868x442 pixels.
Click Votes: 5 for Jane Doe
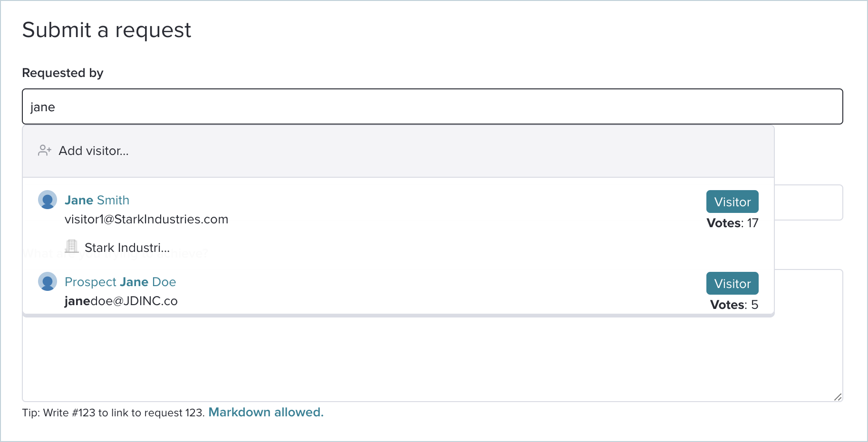734,305
